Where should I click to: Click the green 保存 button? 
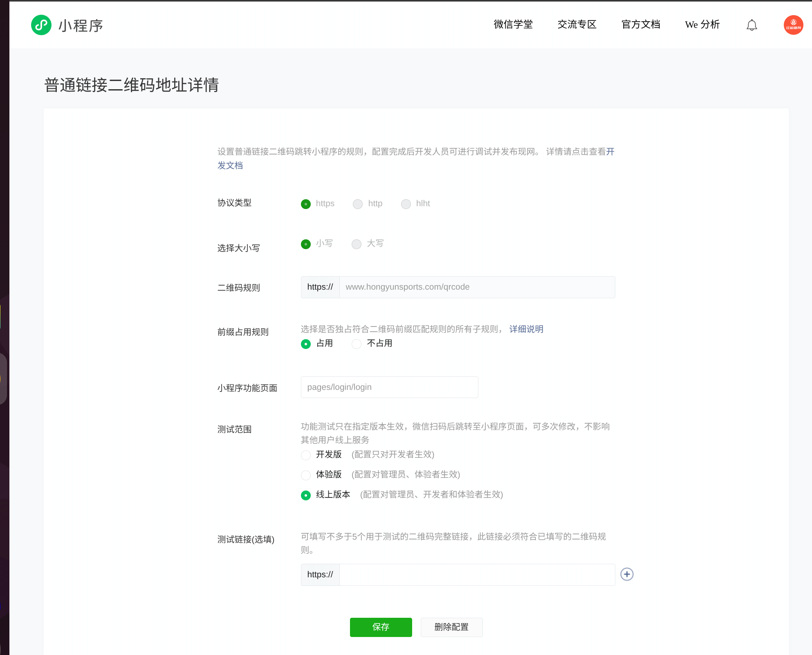381,627
